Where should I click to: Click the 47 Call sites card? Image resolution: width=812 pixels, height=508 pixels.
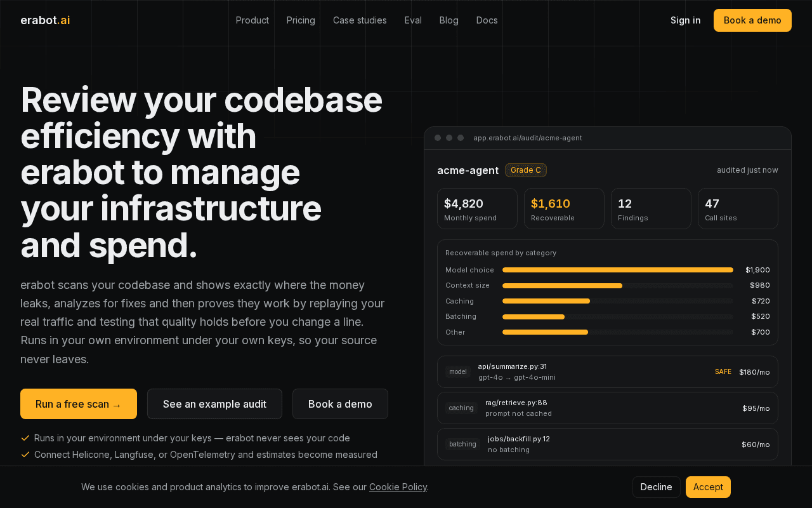pyautogui.click(x=738, y=208)
